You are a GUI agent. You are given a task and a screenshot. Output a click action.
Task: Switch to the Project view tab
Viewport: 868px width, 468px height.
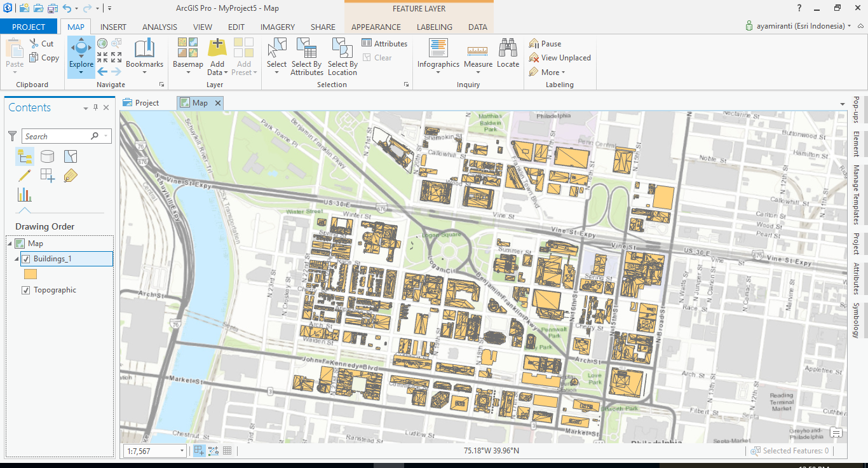(x=141, y=102)
